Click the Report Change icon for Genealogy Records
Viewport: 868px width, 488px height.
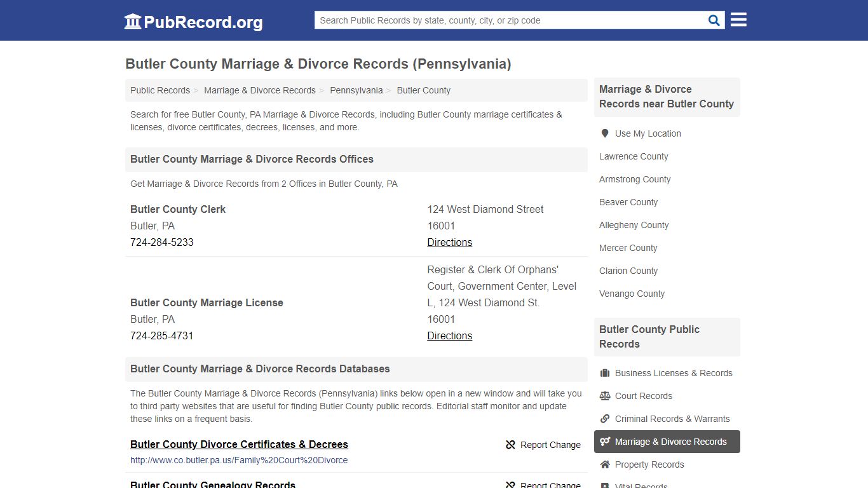(x=510, y=485)
